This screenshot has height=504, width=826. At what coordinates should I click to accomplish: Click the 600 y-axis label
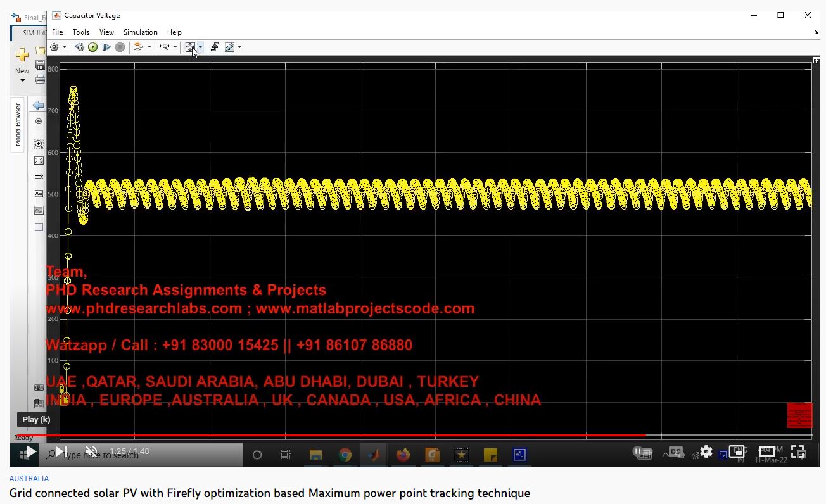(54, 153)
